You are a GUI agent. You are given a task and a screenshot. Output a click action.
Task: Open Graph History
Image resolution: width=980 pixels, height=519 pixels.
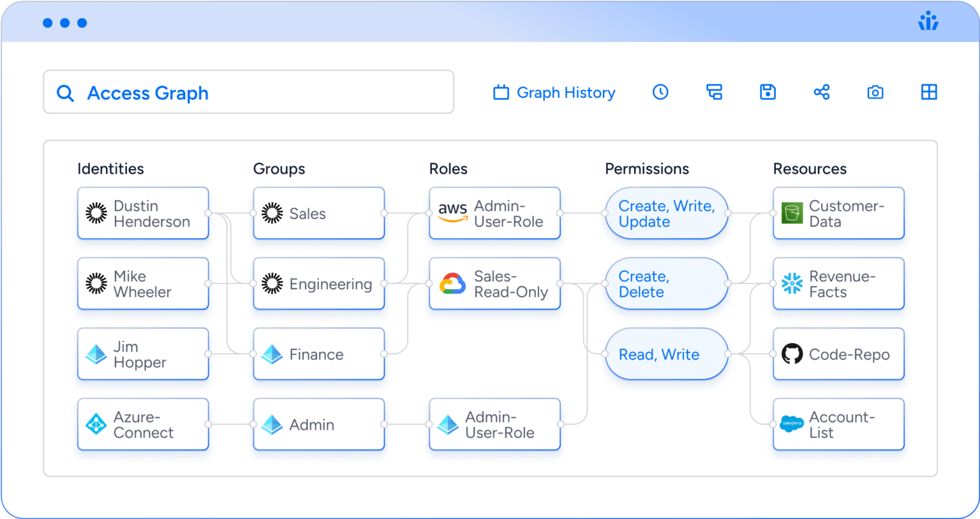pyautogui.click(x=554, y=93)
